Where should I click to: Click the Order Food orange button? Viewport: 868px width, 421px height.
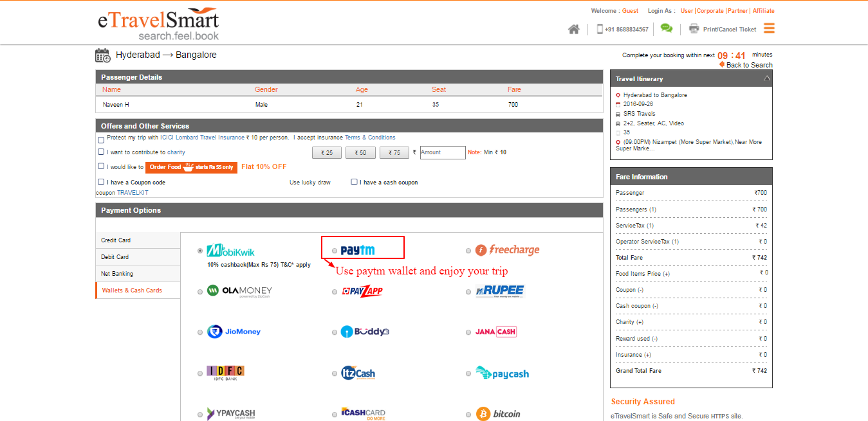(191, 167)
